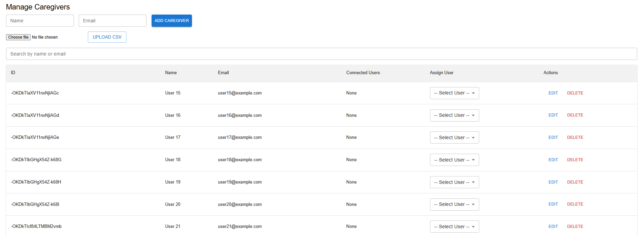Open Select User dropdown for User 18
This screenshot has width=644, height=236.
454,160
